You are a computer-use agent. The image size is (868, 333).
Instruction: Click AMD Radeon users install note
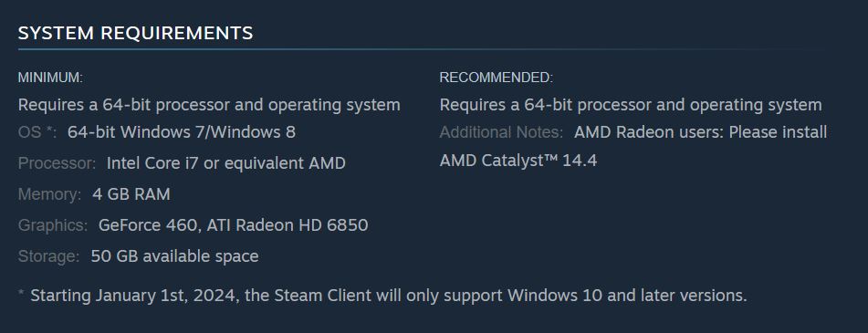[x=700, y=133]
